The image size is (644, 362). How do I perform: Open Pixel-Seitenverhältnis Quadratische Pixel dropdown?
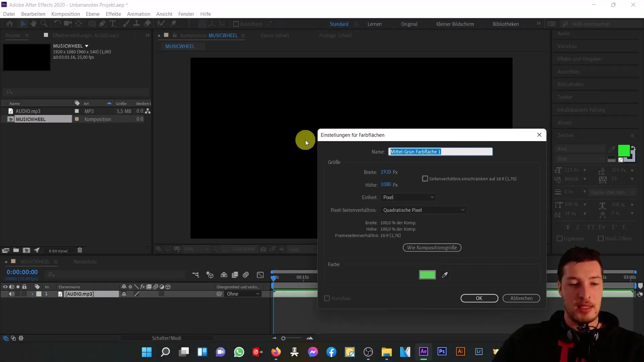point(424,210)
